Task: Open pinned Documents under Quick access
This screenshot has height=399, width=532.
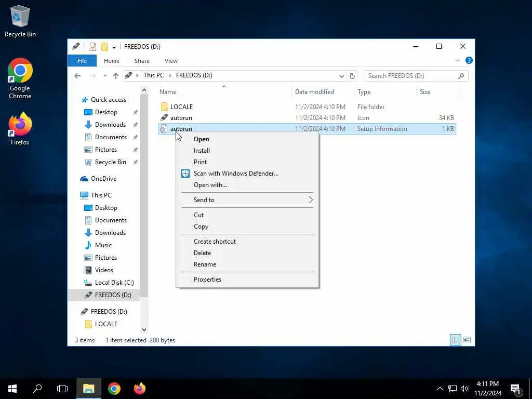Action: (x=111, y=137)
